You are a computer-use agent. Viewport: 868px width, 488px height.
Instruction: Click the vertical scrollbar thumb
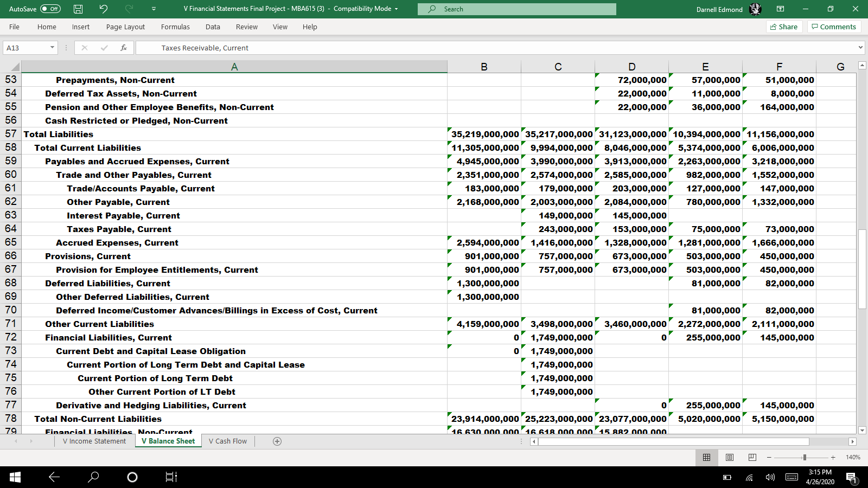[862, 269]
